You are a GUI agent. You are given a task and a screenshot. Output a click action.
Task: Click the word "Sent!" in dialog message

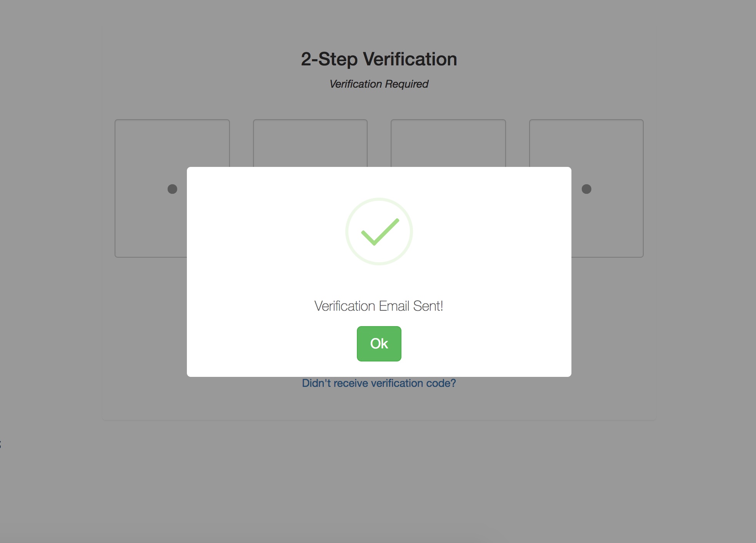(x=428, y=306)
